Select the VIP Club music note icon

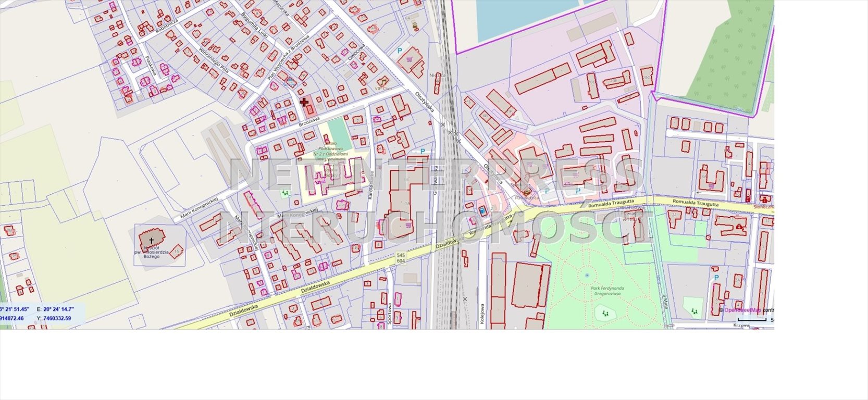point(384,81)
